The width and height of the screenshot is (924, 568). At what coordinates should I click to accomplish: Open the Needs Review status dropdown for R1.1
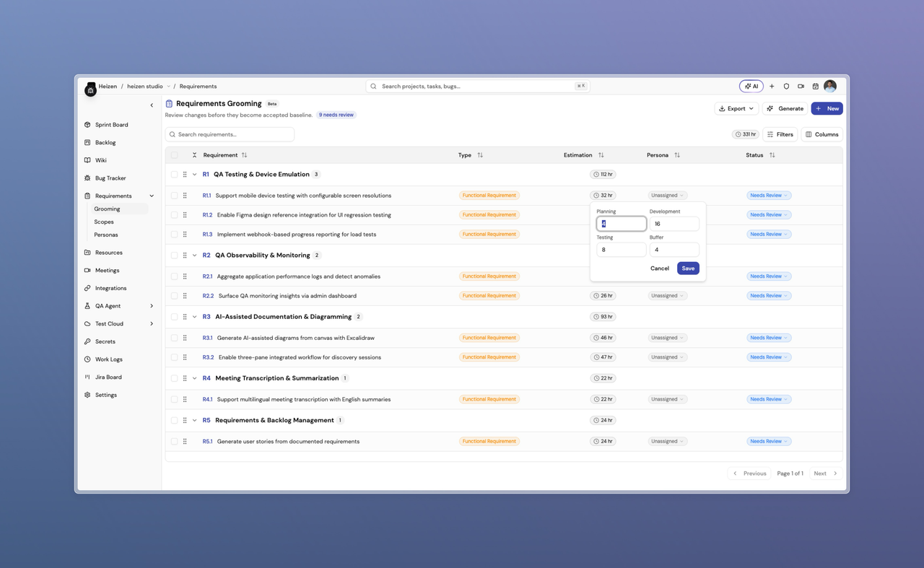[x=769, y=196]
